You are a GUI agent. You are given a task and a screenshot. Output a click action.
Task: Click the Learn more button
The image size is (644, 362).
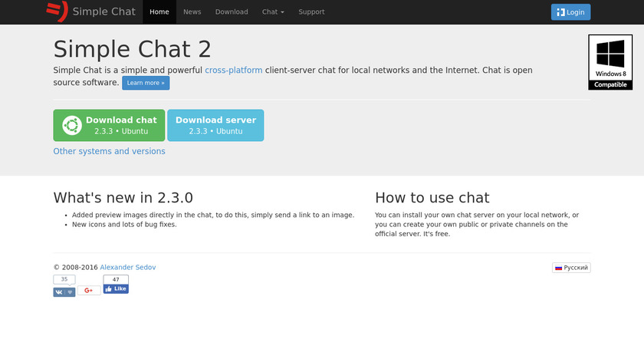[x=146, y=83]
